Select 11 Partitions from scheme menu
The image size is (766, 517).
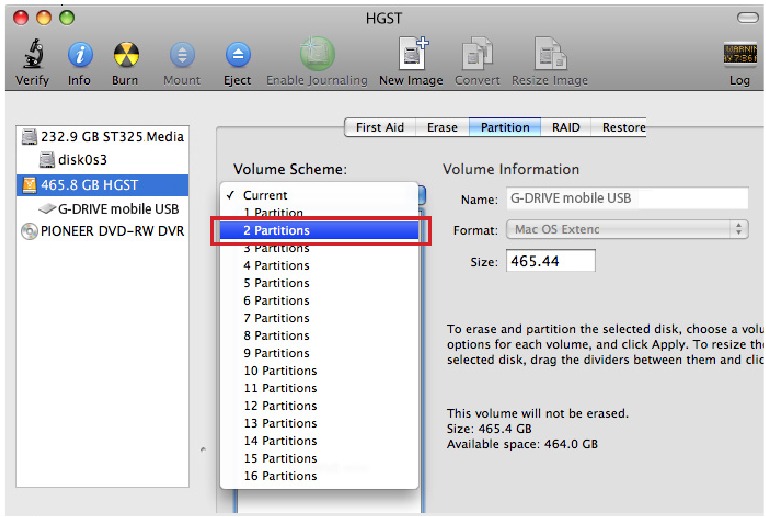point(319,388)
